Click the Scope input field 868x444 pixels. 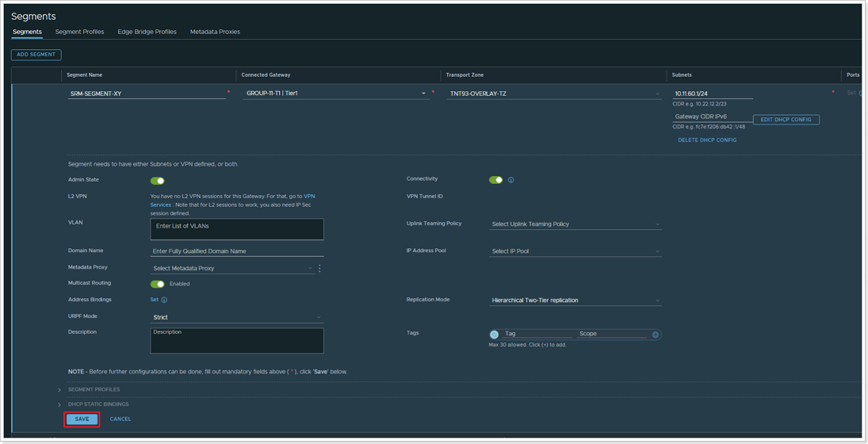pos(612,334)
